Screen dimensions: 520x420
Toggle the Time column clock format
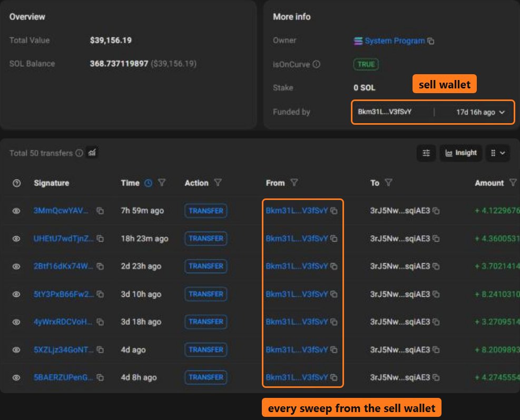(x=148, y=183)
